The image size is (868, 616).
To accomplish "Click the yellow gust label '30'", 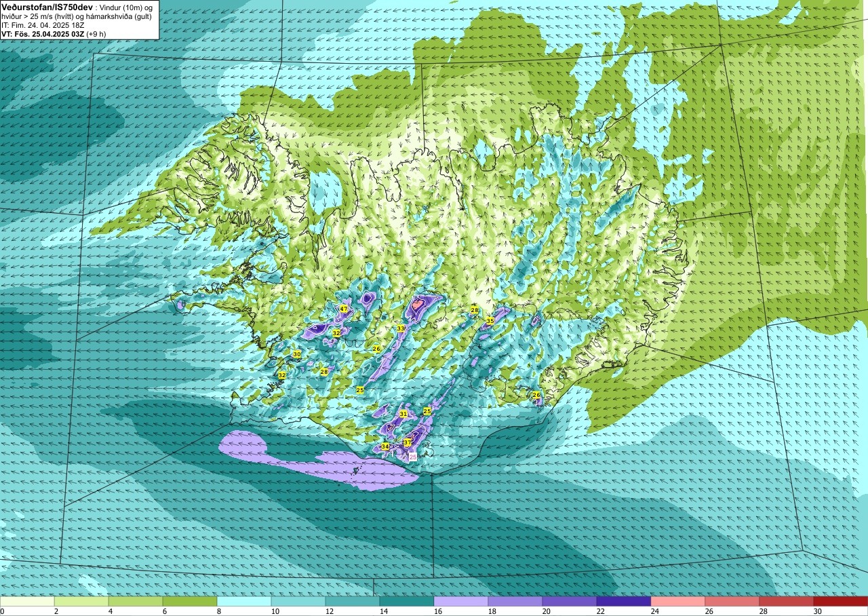I will coord(296,354).
